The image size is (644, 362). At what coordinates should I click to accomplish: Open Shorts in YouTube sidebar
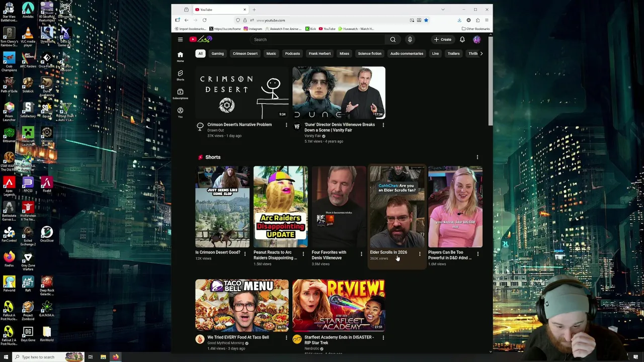click(x=180, y=75)
